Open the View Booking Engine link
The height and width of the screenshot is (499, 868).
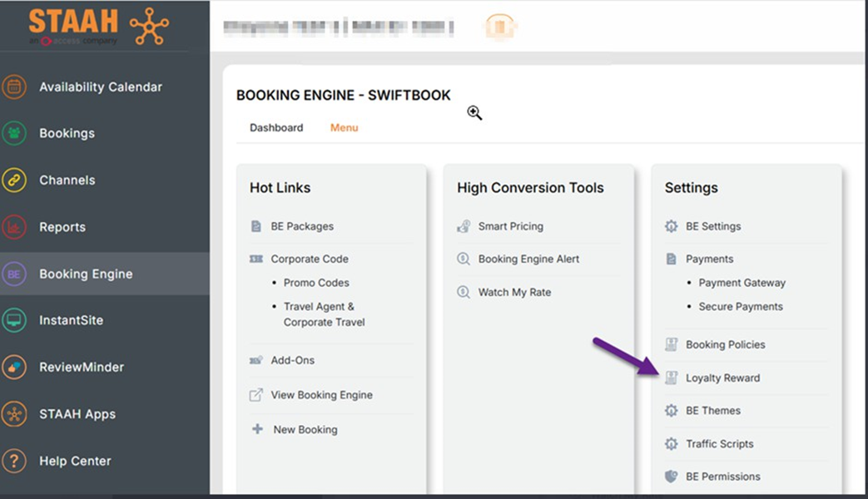[x=321, y=395]
